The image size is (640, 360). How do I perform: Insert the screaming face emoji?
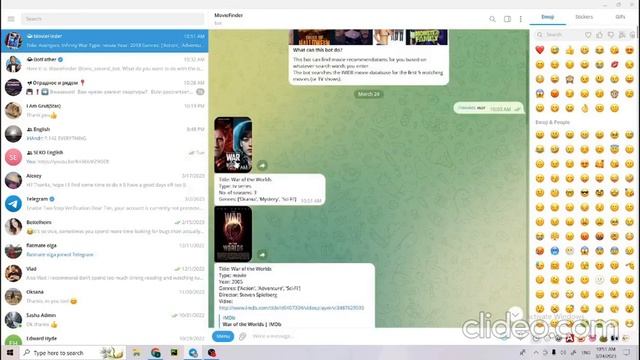pos(540,93)
